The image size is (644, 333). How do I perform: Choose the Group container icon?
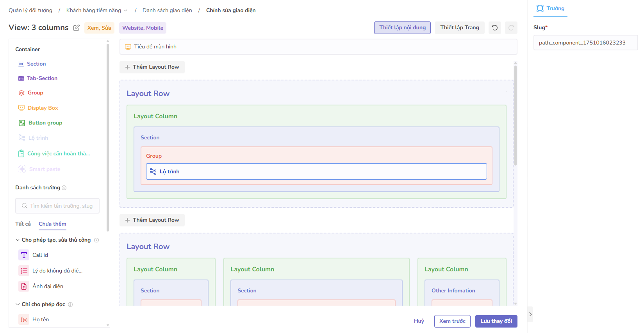[x=21, y=93]
